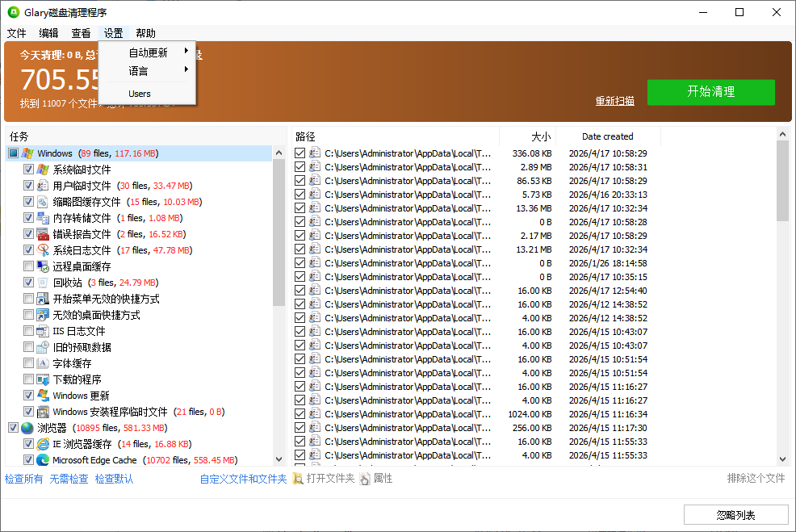Image resolution: width=796 pixels, height=532 pixels.
Task: Uncheck the 系统临时文件 checkbox
Action: click(x=30, y=169)
